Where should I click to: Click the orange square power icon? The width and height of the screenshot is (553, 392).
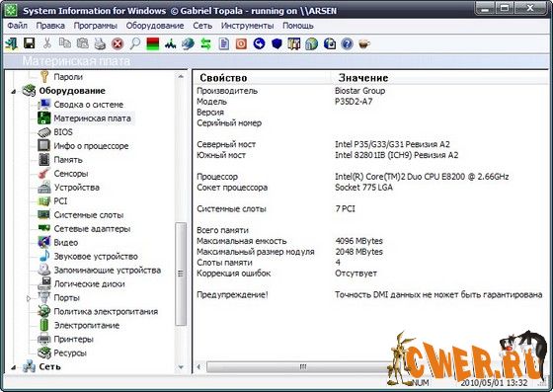pyautogui.click(x=241, y=43)
